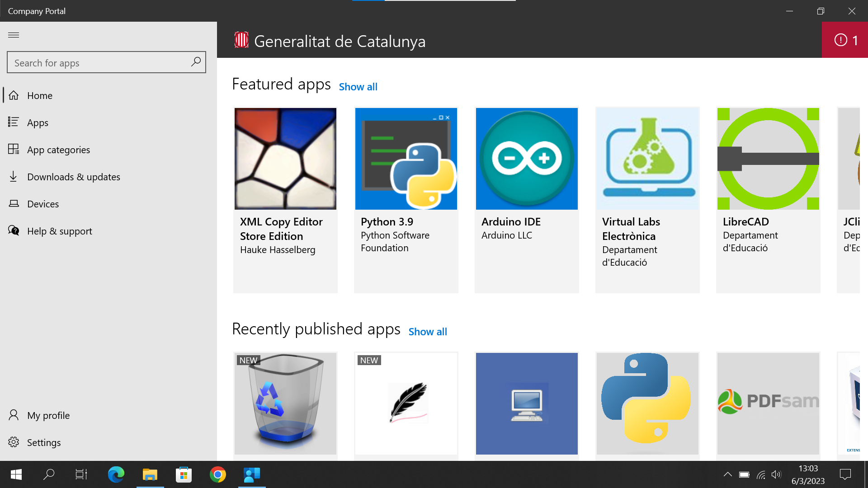
Task: View enrolled Devices
Action: coord(43,204)
